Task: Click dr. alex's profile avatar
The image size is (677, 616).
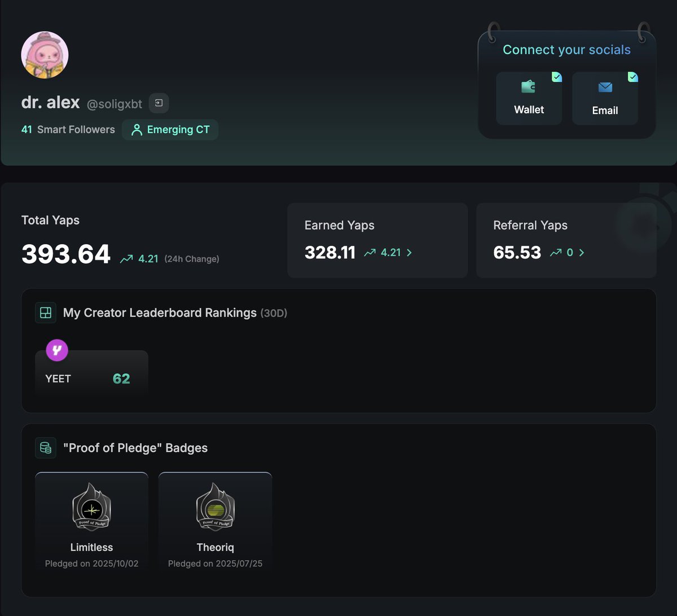Action: 45,54
